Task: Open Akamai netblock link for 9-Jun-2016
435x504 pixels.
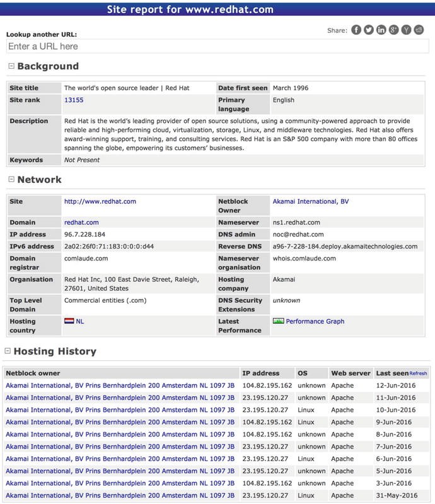Action: [120, 422]
